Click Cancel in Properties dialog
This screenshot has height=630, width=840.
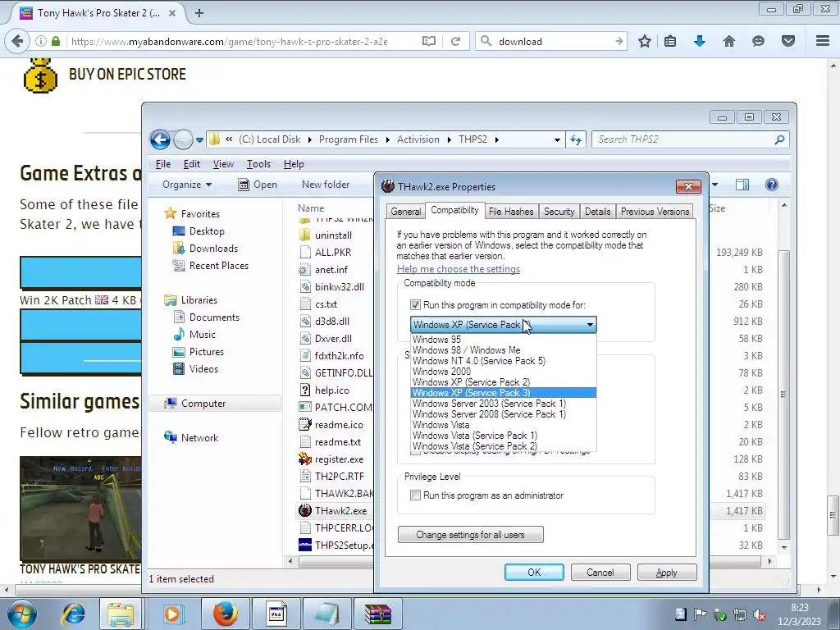pyautogui.click(x=600, y=572)
